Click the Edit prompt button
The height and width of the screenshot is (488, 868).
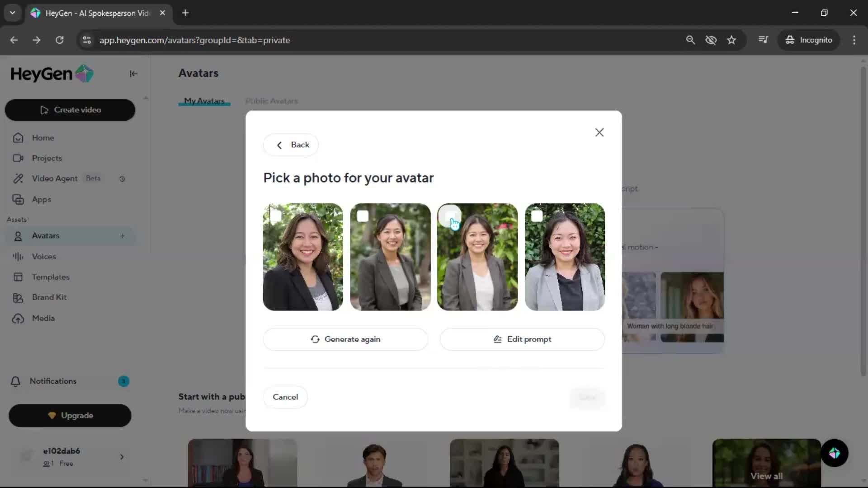click(x=522, y=339)
